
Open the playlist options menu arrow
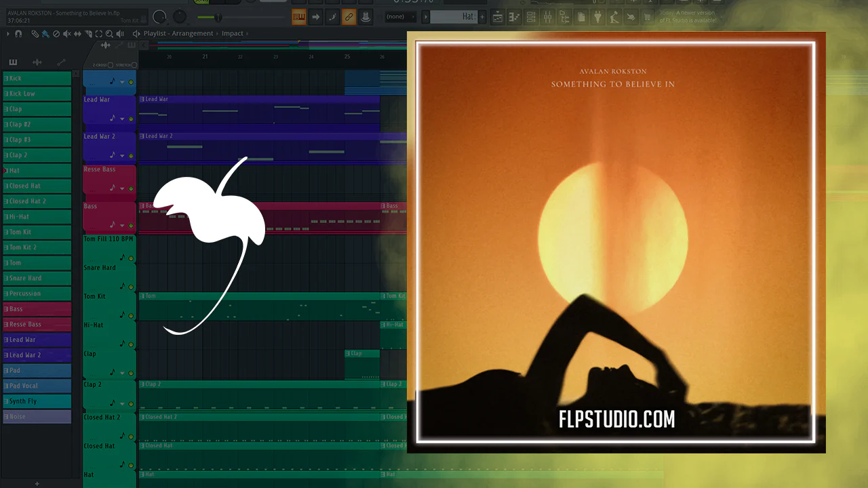pos(8,33)
